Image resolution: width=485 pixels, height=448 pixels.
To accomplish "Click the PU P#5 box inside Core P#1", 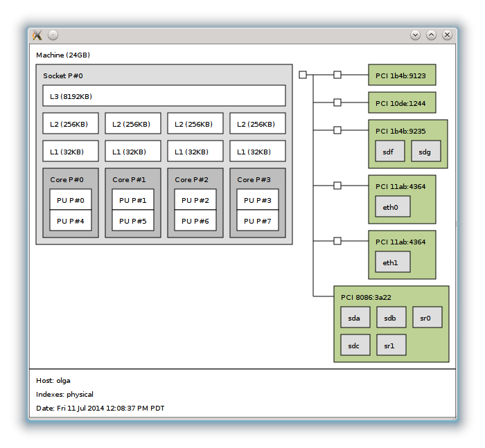I will 133,221.
